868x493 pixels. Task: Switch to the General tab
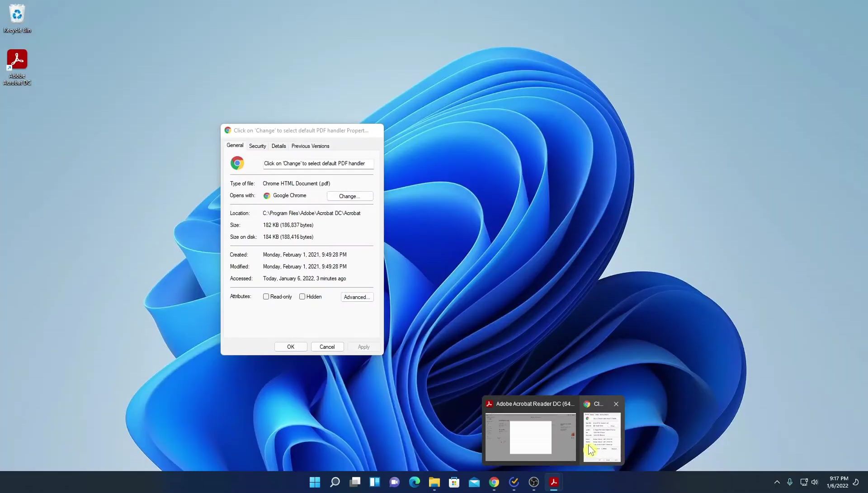click(235, 145)
